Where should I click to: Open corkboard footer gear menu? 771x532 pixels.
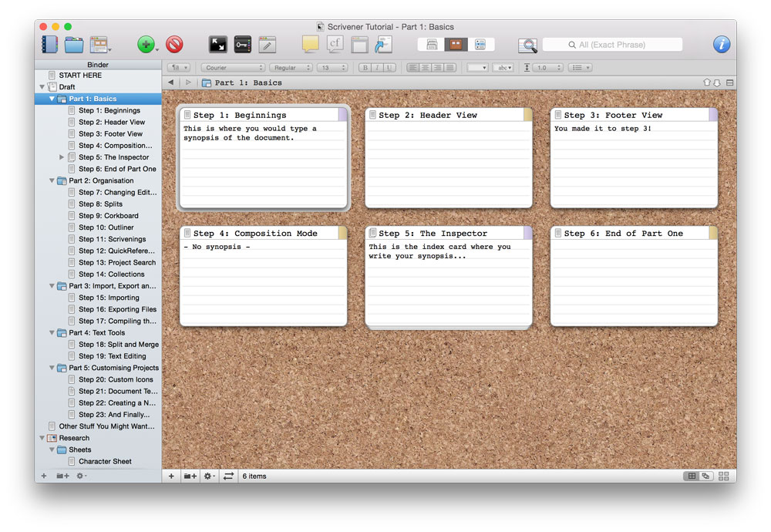(210, 476)
